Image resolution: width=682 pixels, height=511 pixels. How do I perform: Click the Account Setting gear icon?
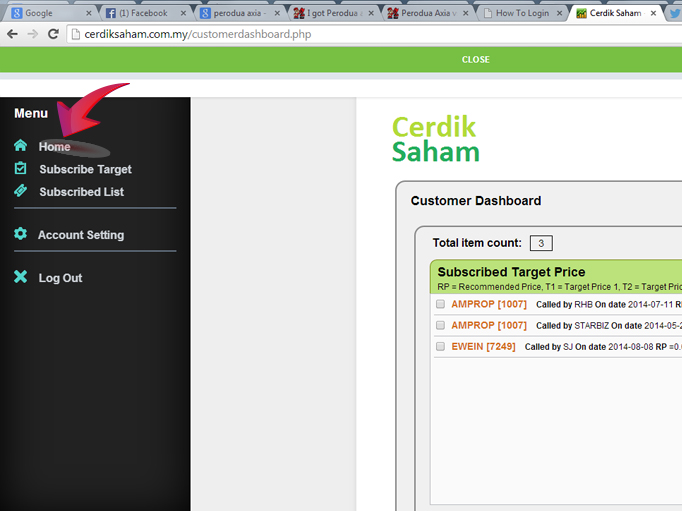(20, 234)
